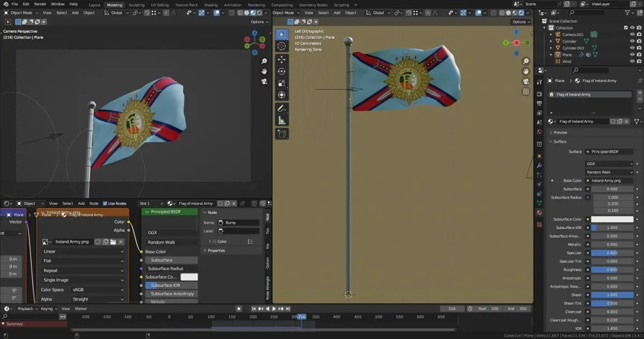Hide Wind object via eye icon

[632, 61]
